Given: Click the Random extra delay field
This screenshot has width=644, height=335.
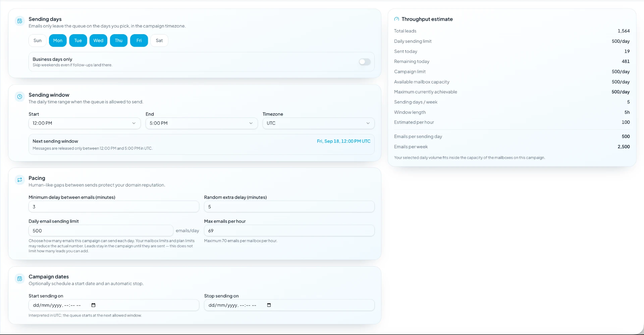Looking at the screenshot, I should (x=289, y=207).
